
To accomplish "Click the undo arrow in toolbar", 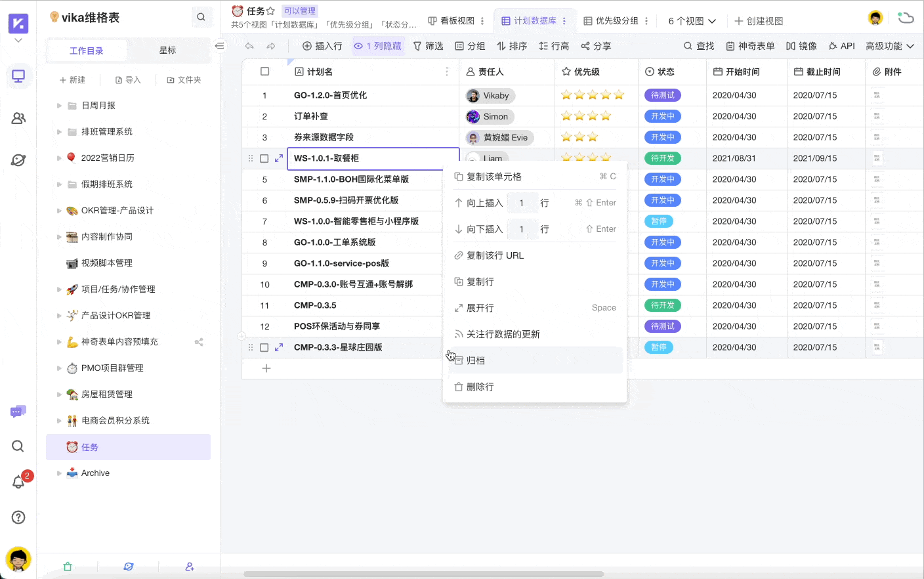I will [249, 46].
